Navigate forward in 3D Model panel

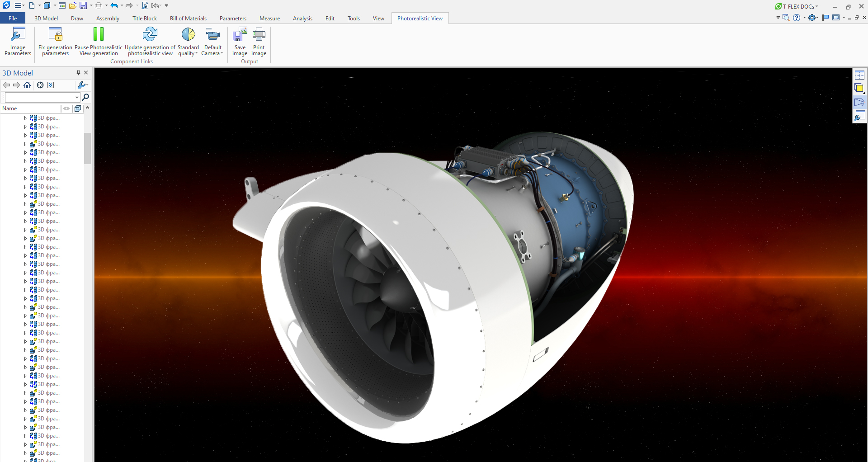click(16, 85)
